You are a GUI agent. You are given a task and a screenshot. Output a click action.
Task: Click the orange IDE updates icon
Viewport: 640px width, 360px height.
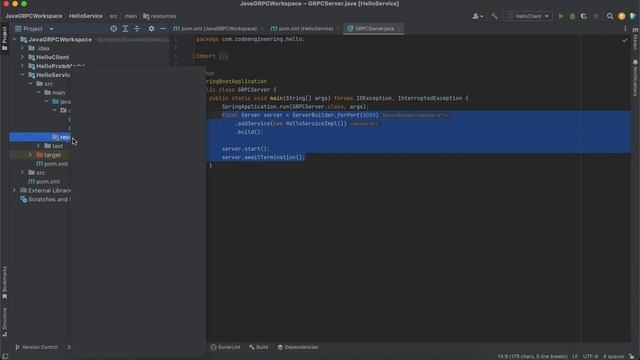[621, 16]
